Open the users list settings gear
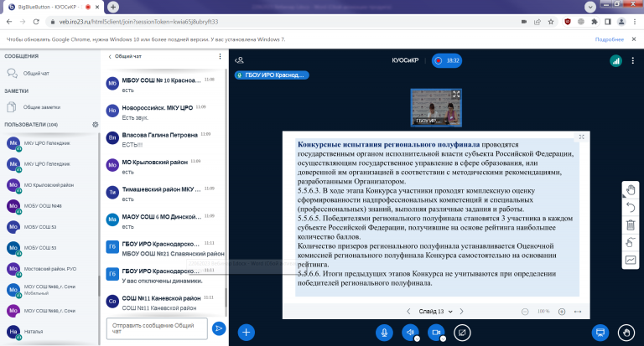The width and height of the screenshot is (644, 346). 96,125
